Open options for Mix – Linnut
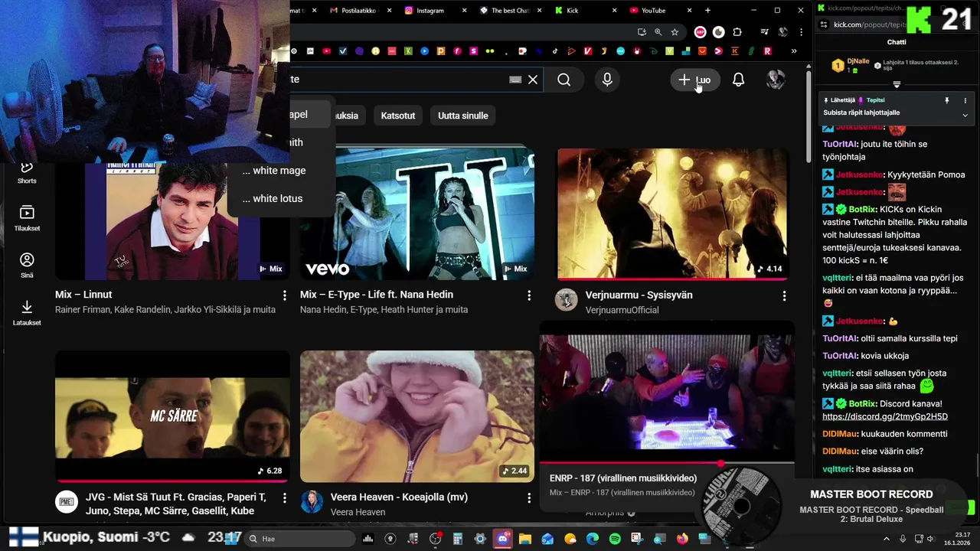 click(x=284, y=295)
